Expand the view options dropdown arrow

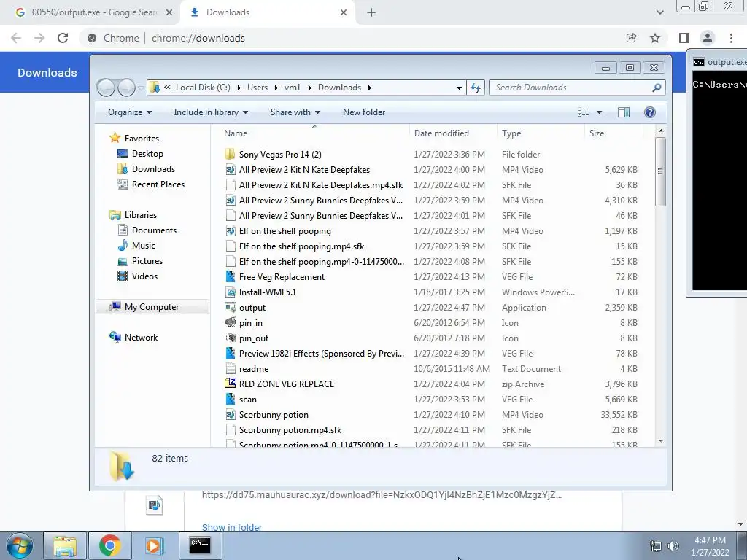[x=600, y=112]
